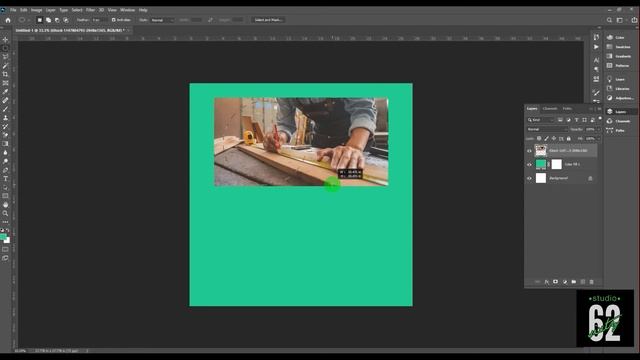Image resolution: width=640 pixels, height=360 pixels.
Task: Select the Hand tool
Action: click(x=5, y=204)
